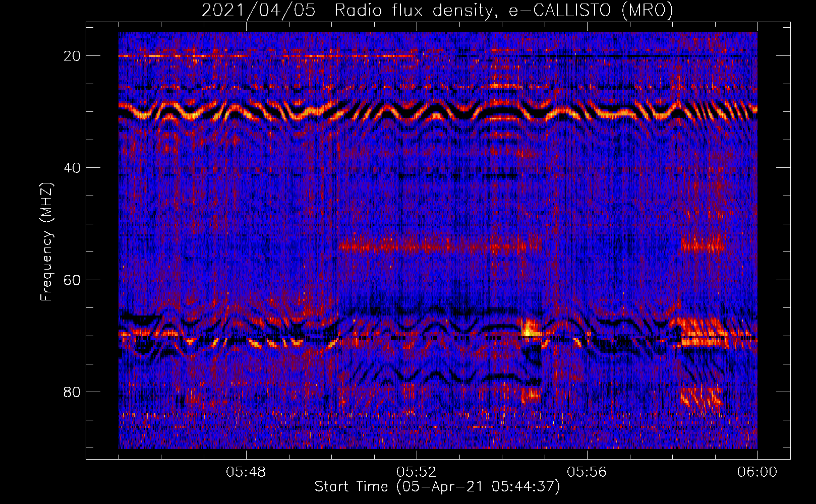Click the '05:52' time tick label
816x504 pixels.
pyautogui.click(x=417, y=472)
